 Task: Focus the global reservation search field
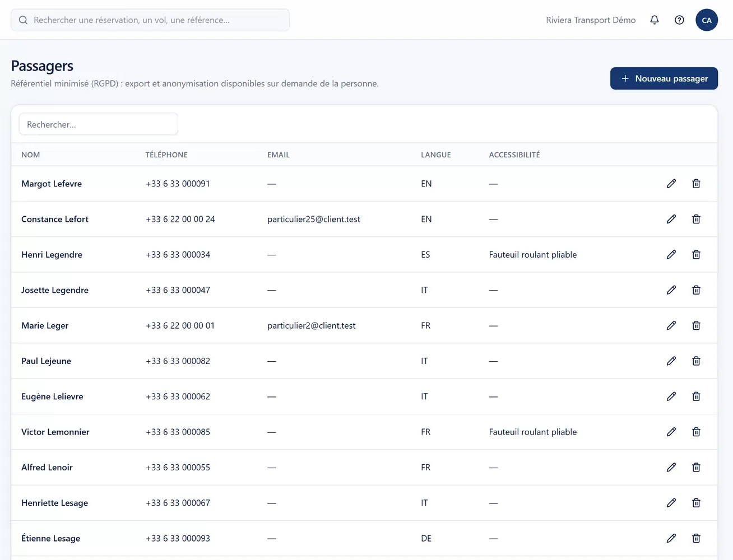pos(150,20)
